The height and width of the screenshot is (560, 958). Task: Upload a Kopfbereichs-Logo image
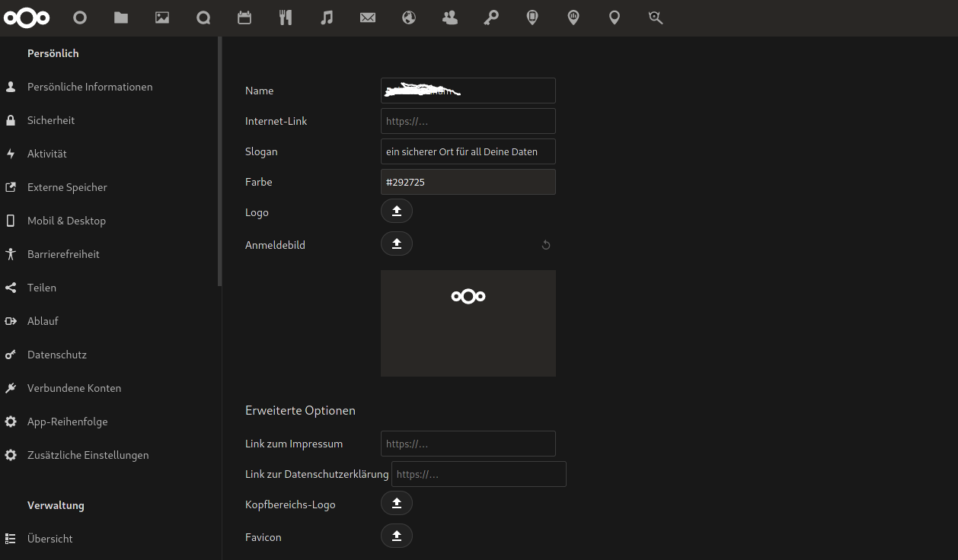tap(397, 503)
